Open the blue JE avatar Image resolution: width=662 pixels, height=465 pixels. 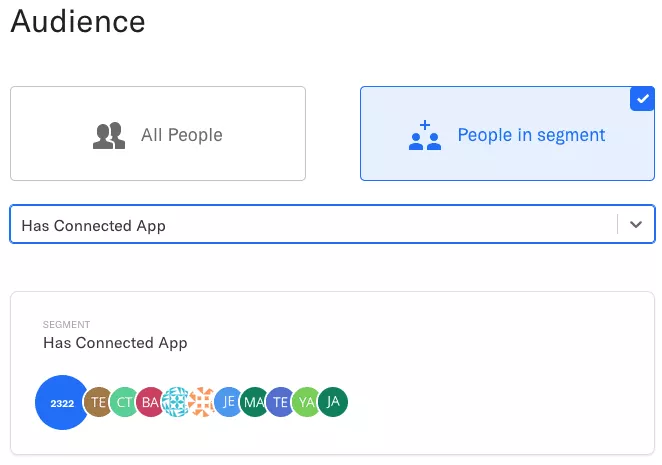coord(228,402)
